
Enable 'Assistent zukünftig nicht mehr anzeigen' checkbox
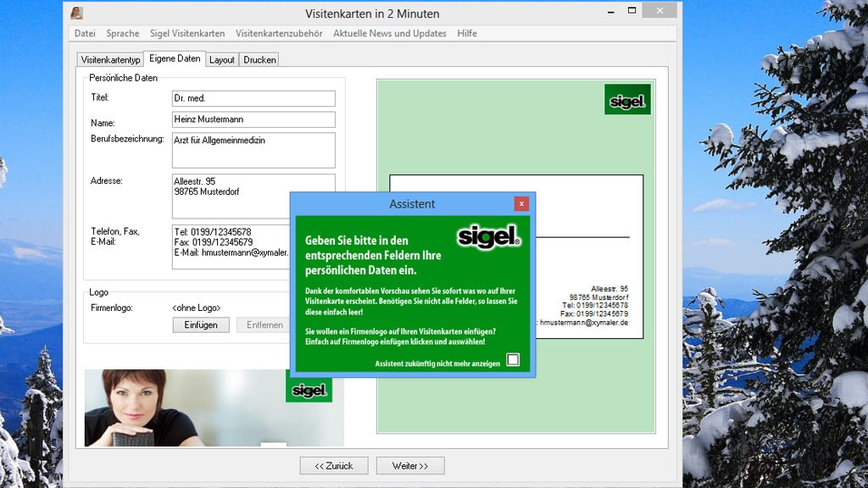click(513, 359)
